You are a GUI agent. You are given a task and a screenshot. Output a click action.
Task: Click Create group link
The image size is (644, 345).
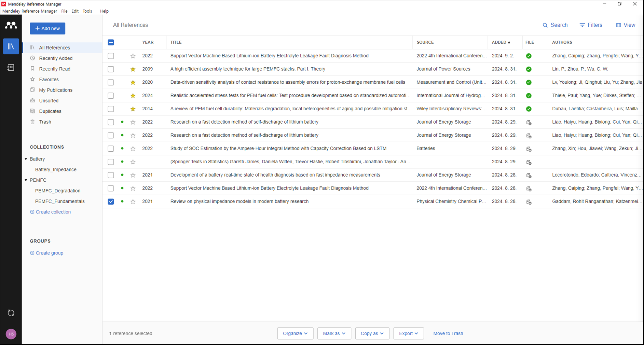(x=46, y=253)
